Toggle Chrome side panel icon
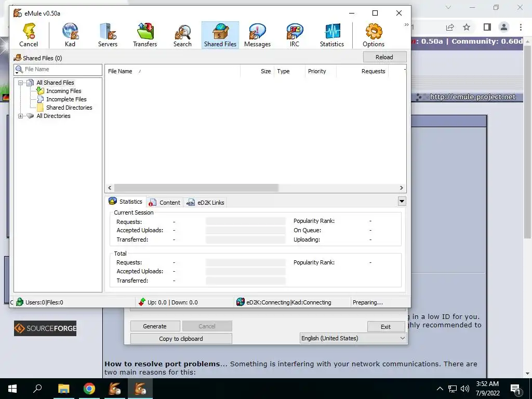The image size is (532, 399). click(487, 27)
